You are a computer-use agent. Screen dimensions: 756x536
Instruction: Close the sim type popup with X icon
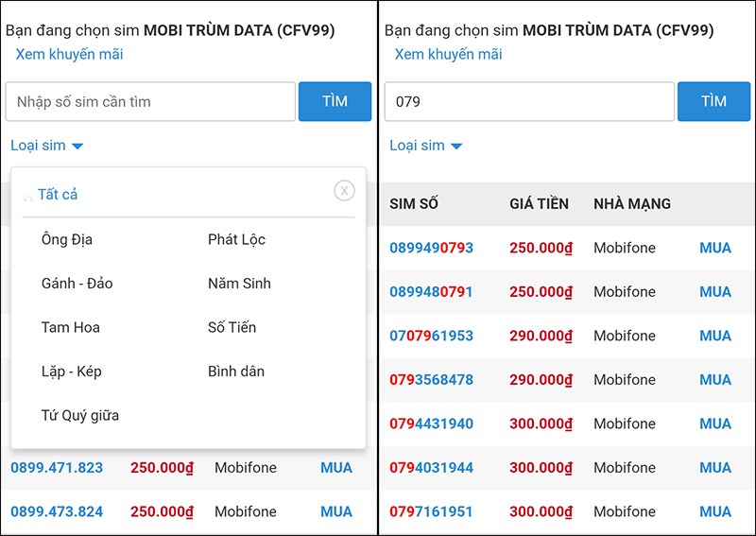coord(344,191)
